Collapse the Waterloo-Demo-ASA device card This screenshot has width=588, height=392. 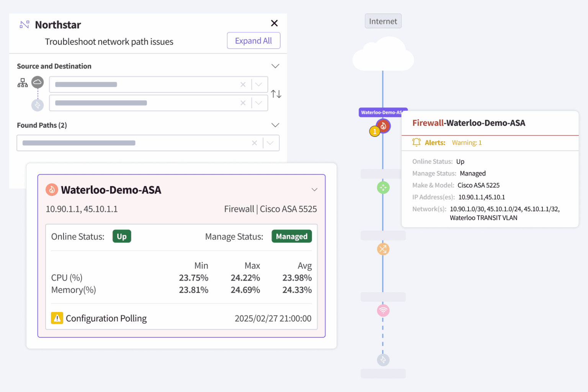click(314, 189)
